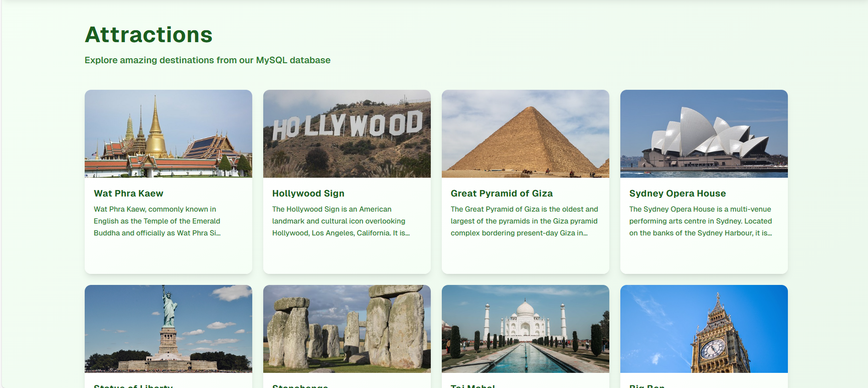
Task: View the Sydney Opera House picture
Action: coord(704,134)
